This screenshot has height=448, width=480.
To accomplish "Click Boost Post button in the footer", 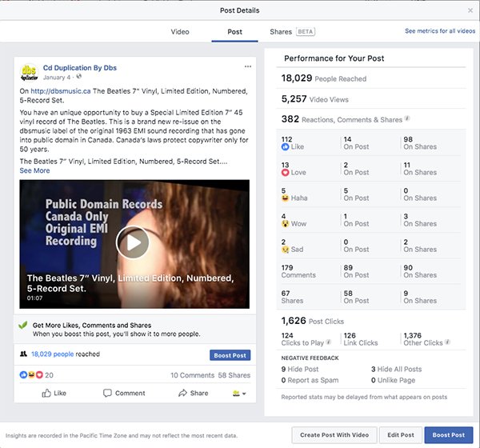I will 448,434.
